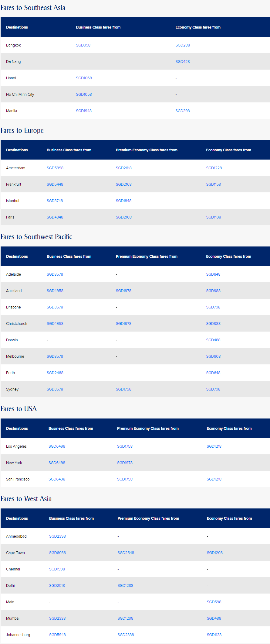Click Melbourne Economy fare SGD808

tap(213, 356)
